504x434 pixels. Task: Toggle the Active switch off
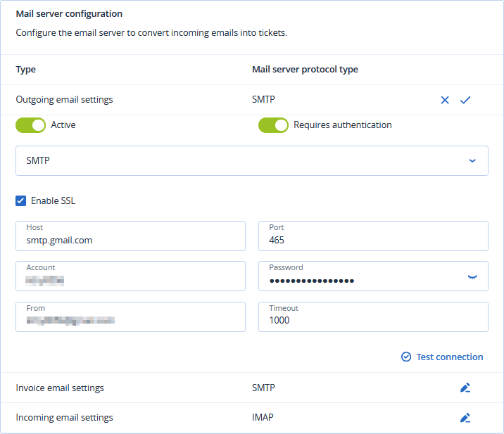pyautogui.click(x=30, y=125)
